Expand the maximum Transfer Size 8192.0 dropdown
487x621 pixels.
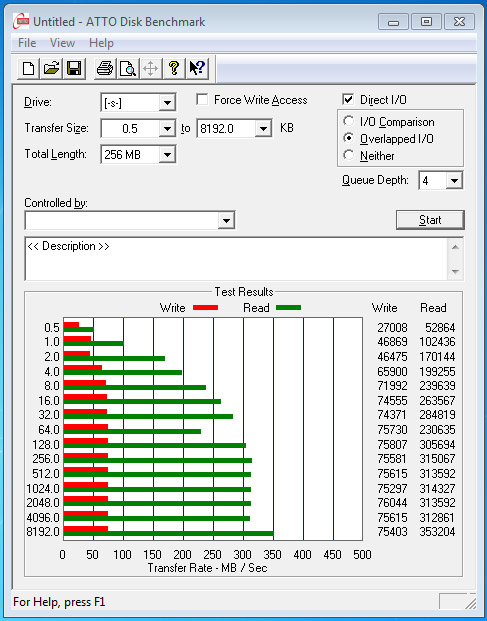tap(263, 129)
